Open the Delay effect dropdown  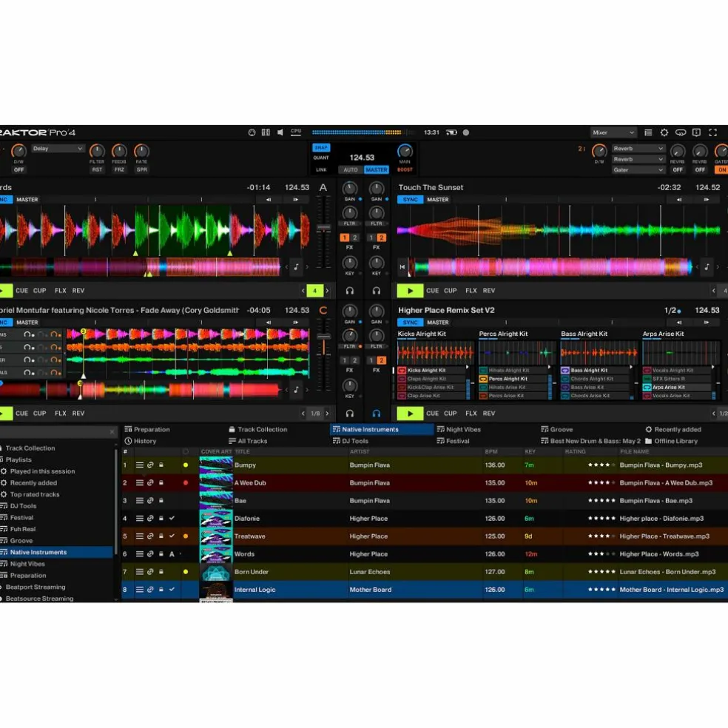[x=58, y=149]
